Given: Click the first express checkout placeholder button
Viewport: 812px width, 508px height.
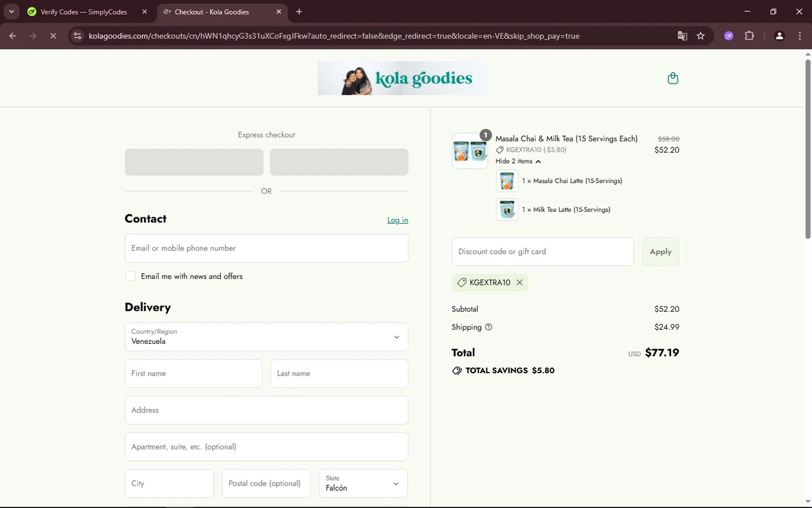Looking at the screenshot, I should pos(194,162).
